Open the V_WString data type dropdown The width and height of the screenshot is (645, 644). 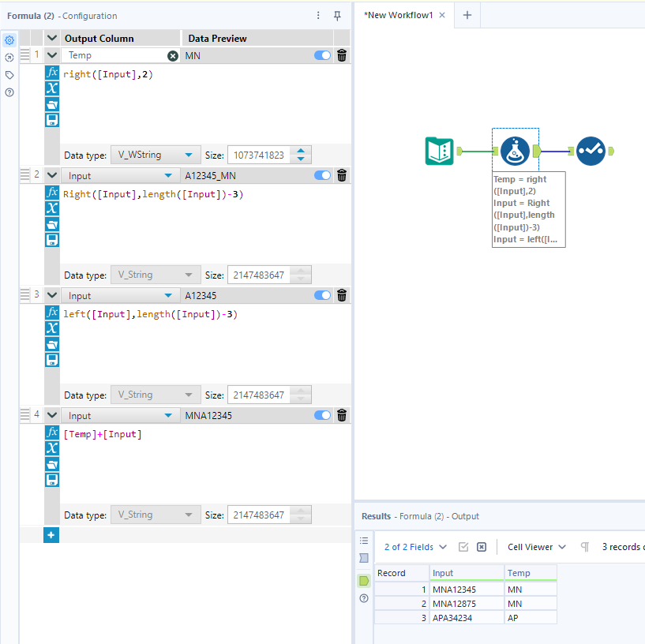coord(156,155)
